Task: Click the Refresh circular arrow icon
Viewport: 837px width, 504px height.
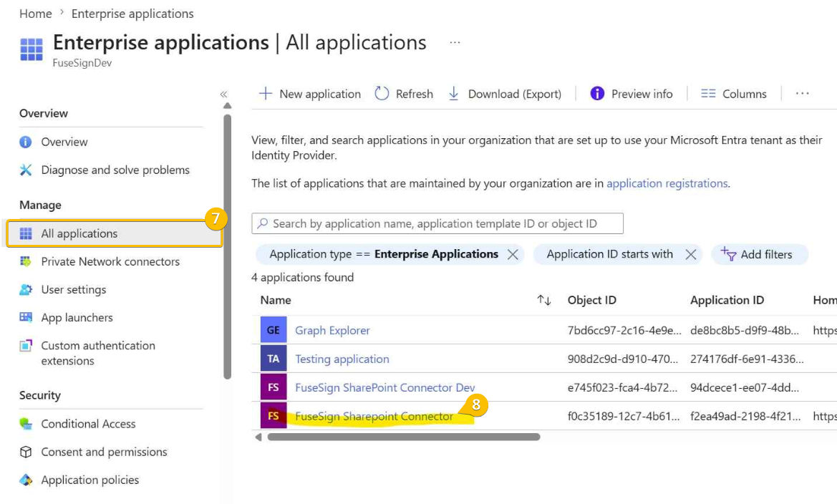Action: 382,94
